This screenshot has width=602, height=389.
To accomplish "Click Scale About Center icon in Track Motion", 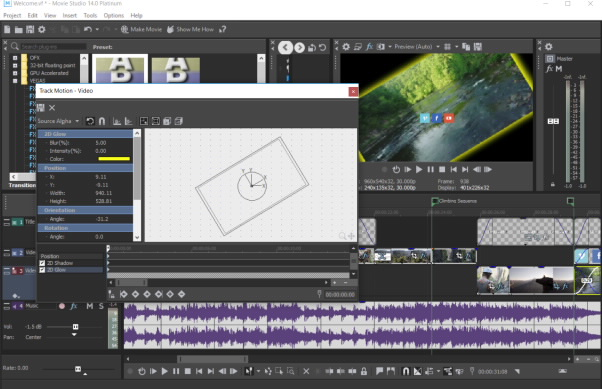I will coord(155,121).
